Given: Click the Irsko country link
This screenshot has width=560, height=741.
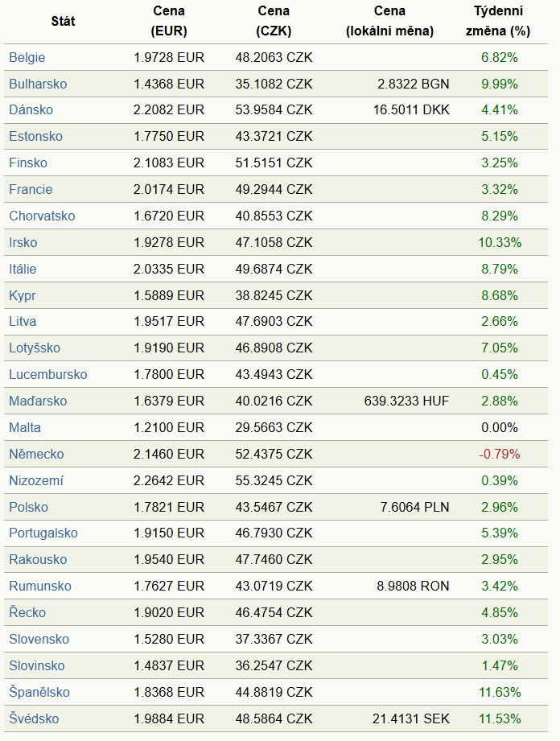Looking at the screenshot, I should [23, 242].
